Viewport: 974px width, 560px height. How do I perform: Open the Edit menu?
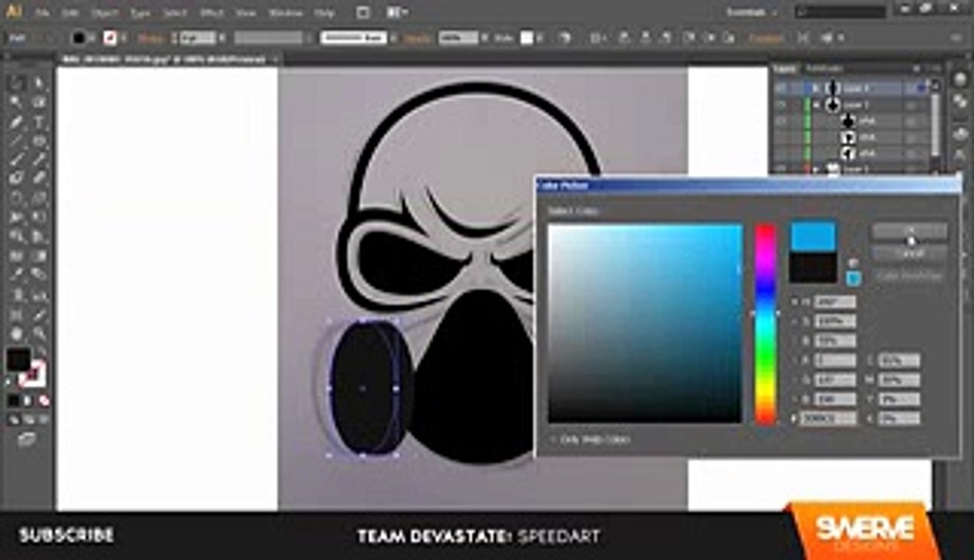(70, 13)
